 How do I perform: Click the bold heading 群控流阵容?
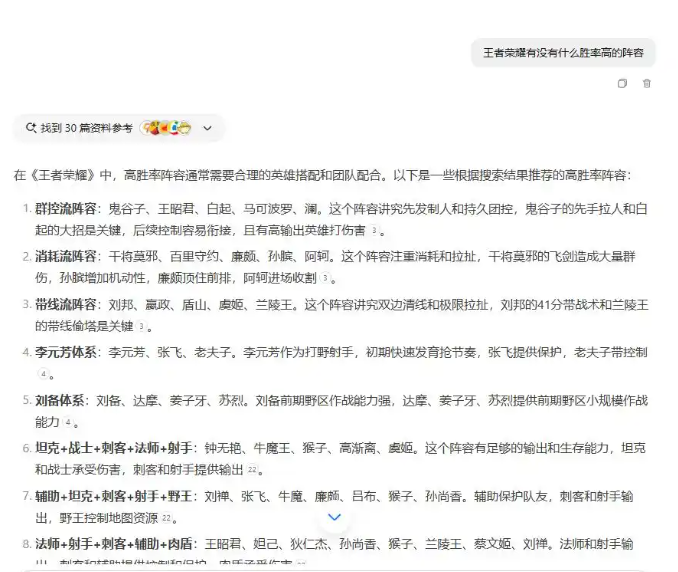pyautogui.click(x=66, y=209)
